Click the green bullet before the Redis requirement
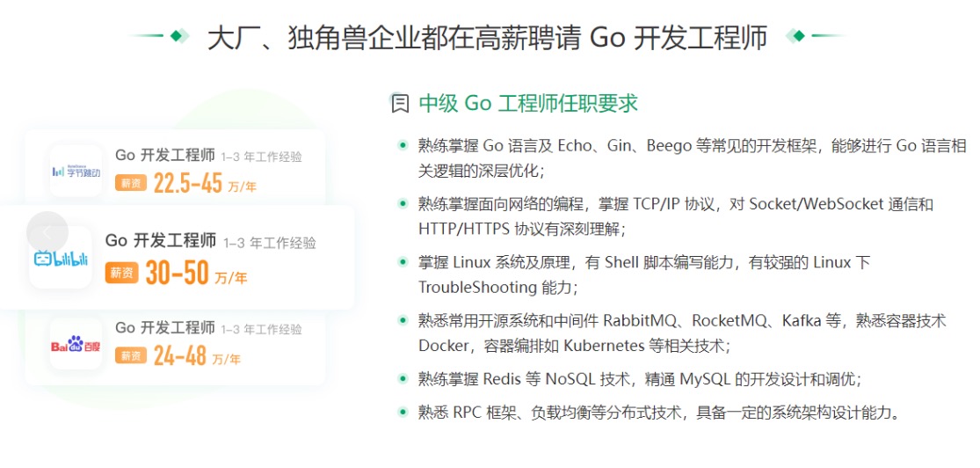The width and height of the screenshot is (980, 468). (x=403, y=379)
